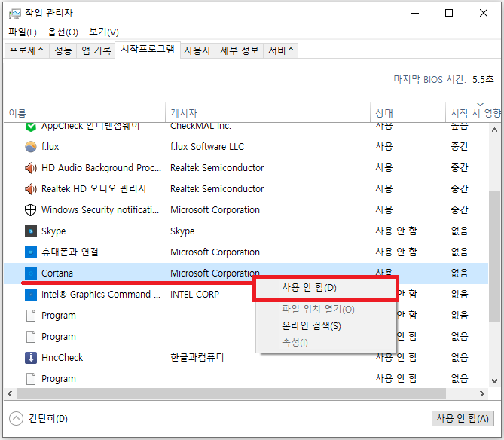Click the blank file icon of the Program row above HncCheck
The width and height of the screenshot is (504, 440).
[x=31, y=337]
